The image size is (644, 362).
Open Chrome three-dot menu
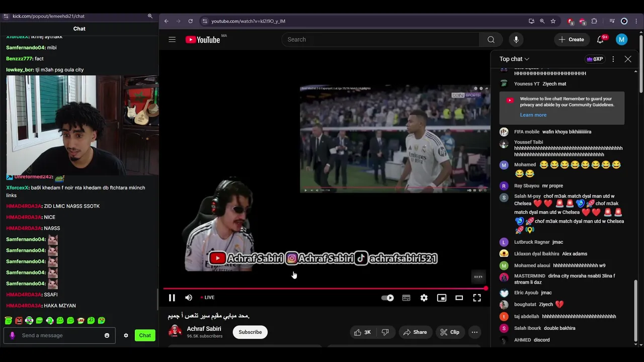[636, 21]
